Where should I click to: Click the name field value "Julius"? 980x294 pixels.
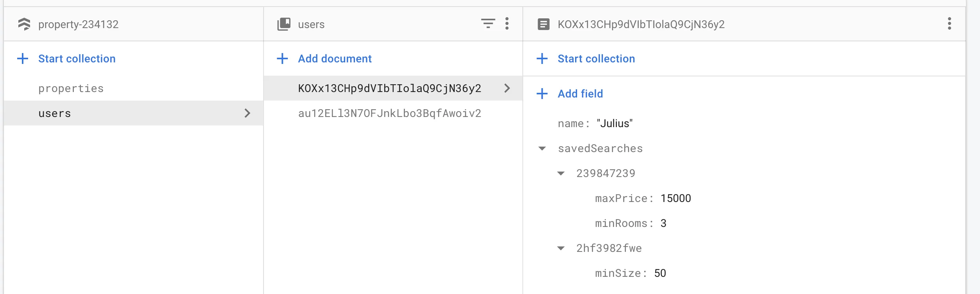point(615,124)
